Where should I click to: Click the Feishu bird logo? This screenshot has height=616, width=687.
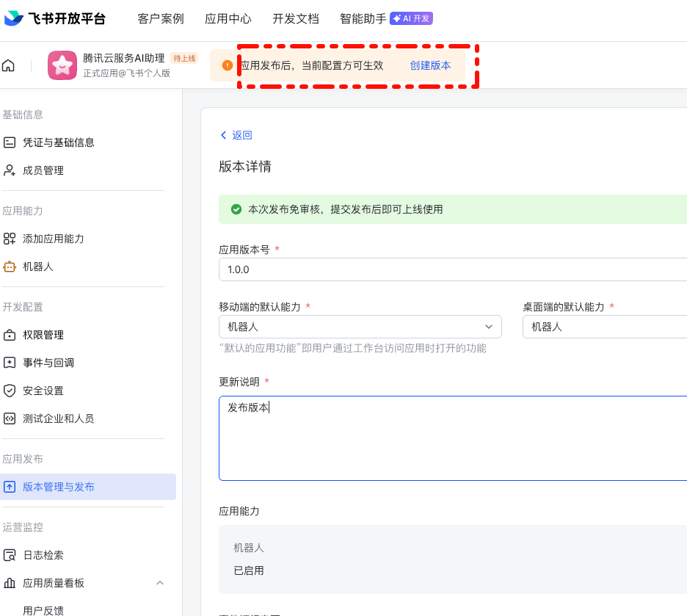pyautogui.click(x=14, y=18)
